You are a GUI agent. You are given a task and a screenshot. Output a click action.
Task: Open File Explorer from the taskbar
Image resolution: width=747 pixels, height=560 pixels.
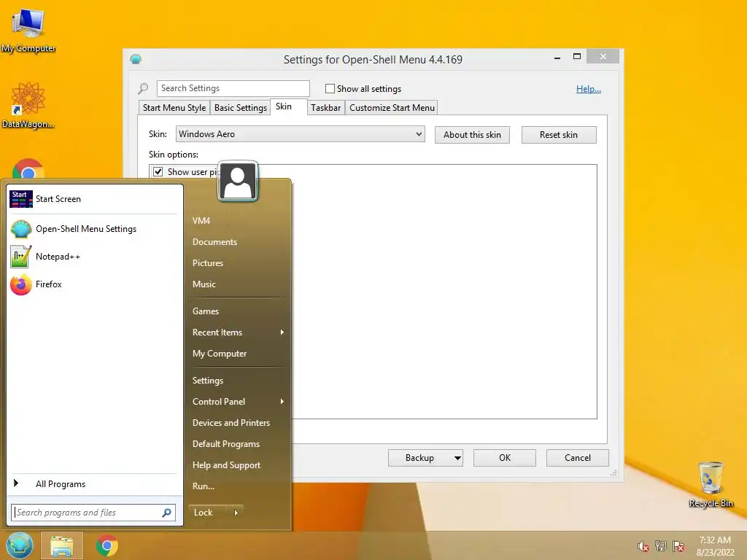pyautogui.click(x=62, y=545)
